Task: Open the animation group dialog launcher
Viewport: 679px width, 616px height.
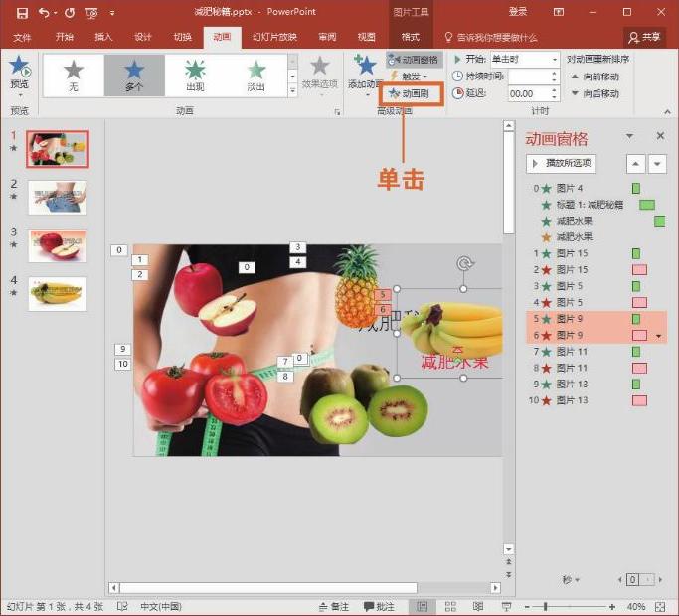Action: point(337,112)
